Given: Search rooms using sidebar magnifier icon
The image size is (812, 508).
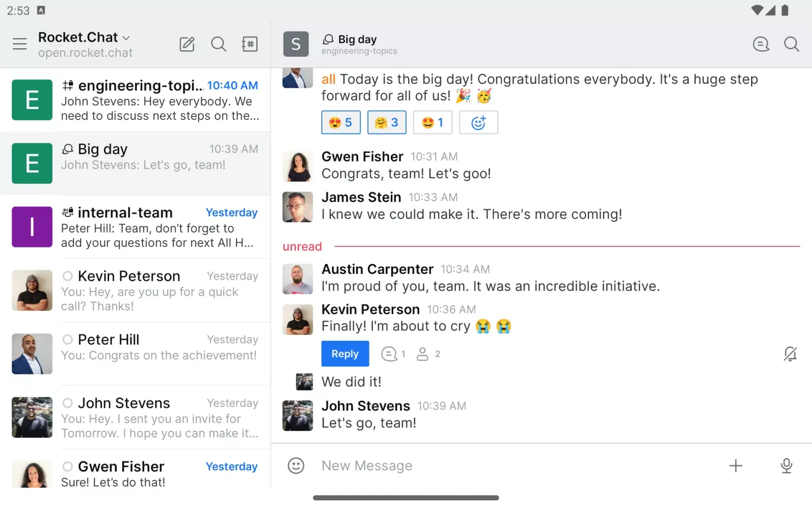Looking at the screenshot, I should click(218, 44).
